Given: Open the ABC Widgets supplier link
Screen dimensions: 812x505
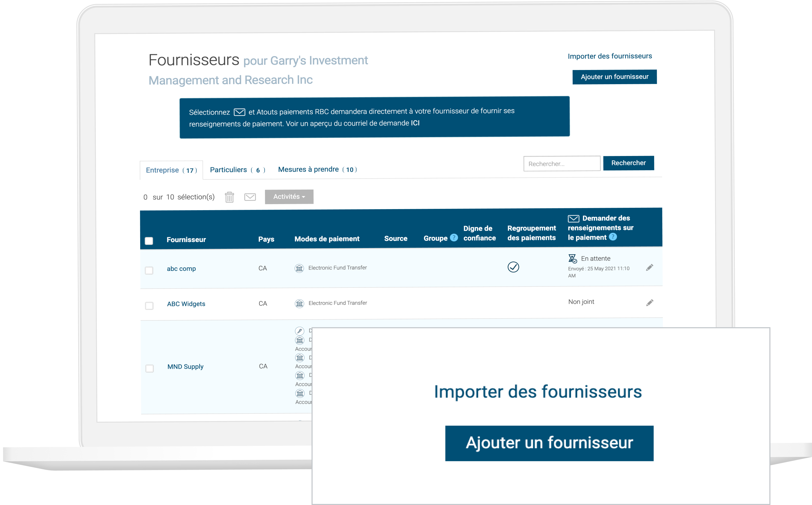Looking at the screenshot, I should click(x=186, y=304).
